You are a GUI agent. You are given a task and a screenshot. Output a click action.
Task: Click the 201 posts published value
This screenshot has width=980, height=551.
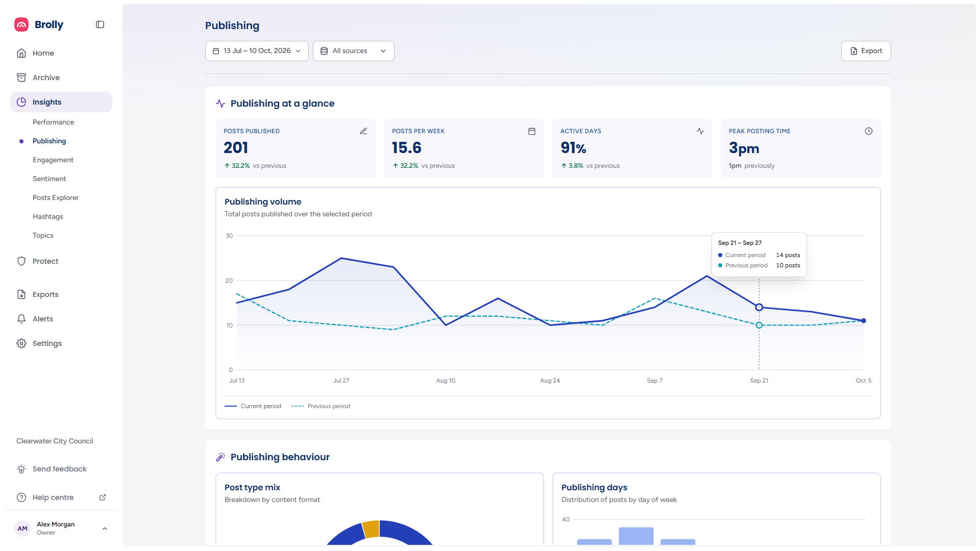[236, 147]
